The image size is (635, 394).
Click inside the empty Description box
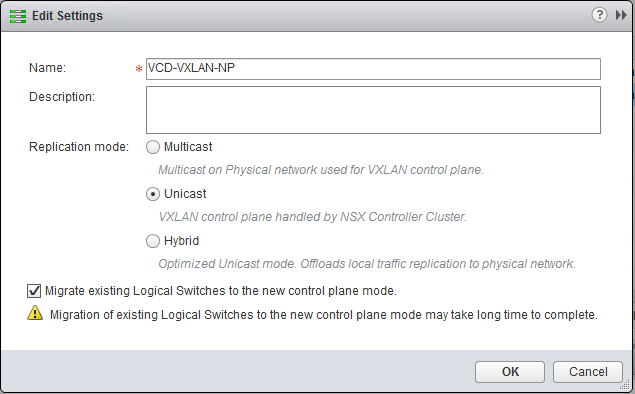373,110
